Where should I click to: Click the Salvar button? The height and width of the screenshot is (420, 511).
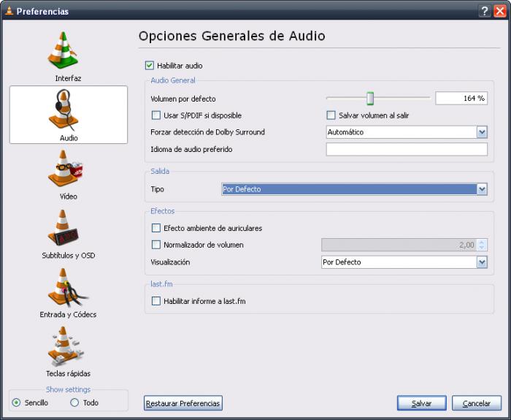click(x=422, y=403)
